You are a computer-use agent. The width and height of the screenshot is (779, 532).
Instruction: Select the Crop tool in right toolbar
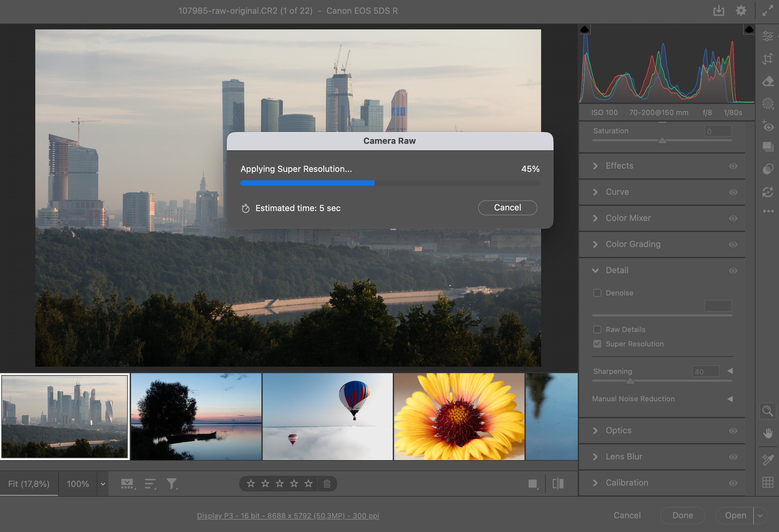click(768, 59)
